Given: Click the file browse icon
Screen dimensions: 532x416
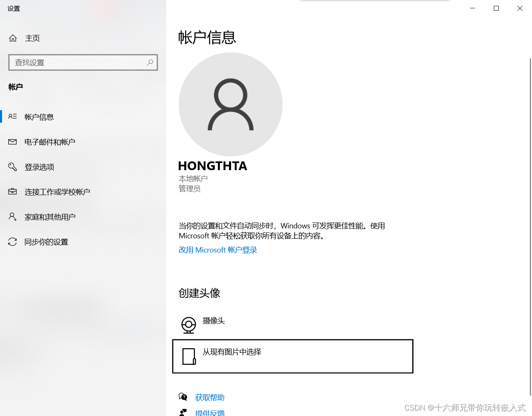Looking at the screenshot, I should click(x=189, y=357).
